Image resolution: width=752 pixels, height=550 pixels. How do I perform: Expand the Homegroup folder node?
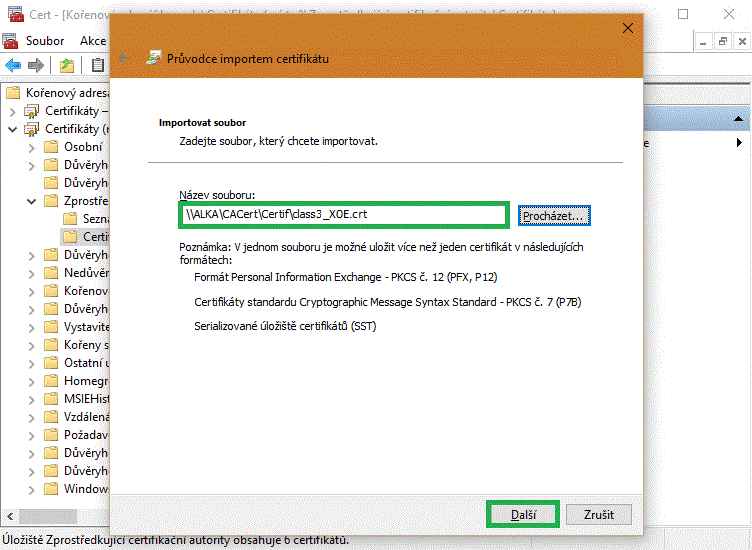31,381
